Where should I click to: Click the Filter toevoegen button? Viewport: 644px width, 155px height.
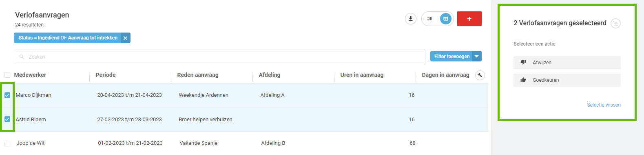[451, 56]
